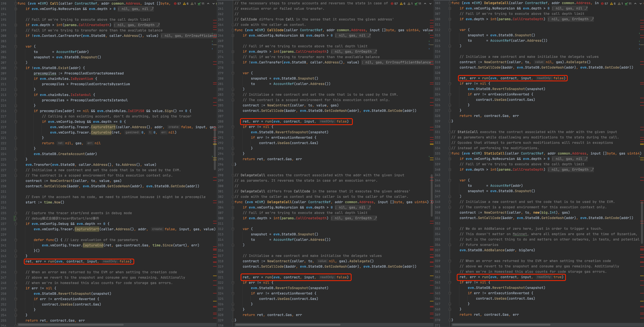Click the yellow warning stripe marker beside line 222
This screenshot has height=327, width=644.
[215, 144]
